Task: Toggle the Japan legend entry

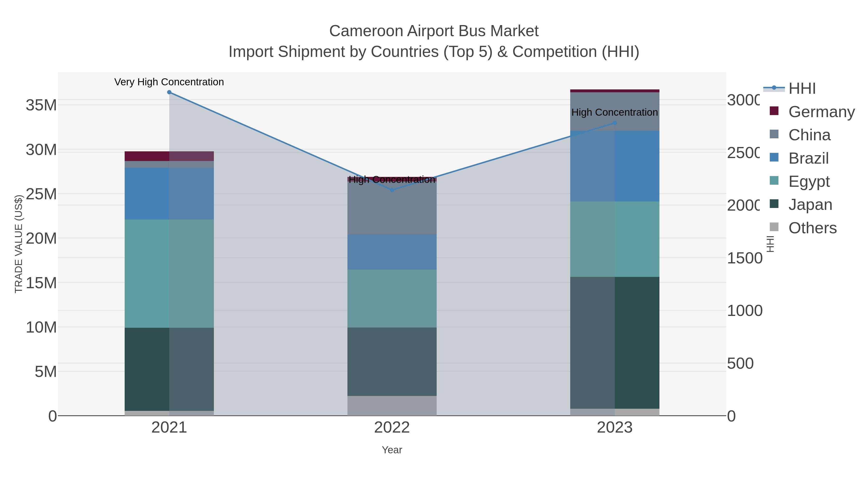Action: 801,204
